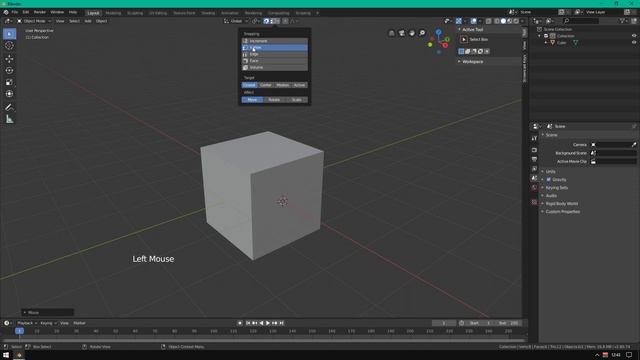Select wireframe viewport shading
Viewport: 640px width, 360px height.
tap(497, 21)
